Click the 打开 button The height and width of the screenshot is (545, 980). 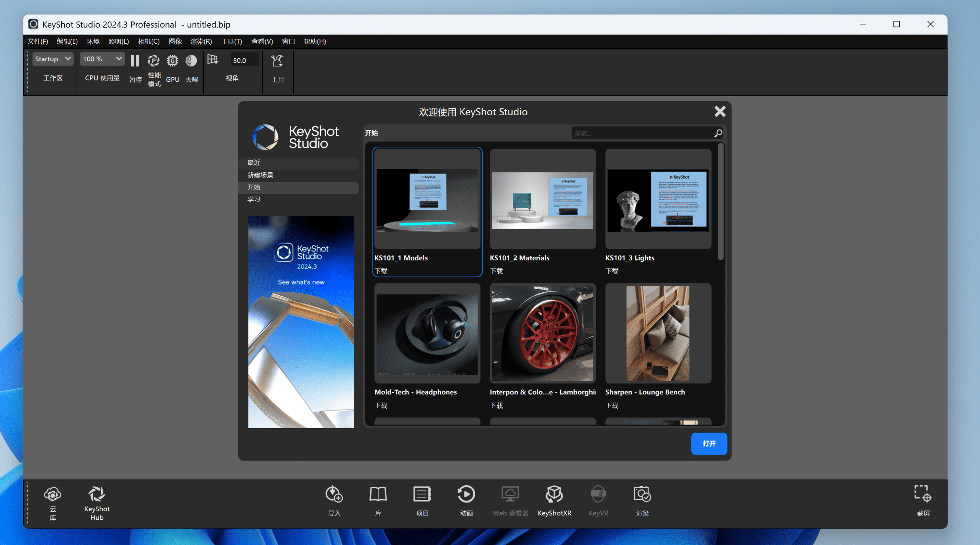[709, 444]
